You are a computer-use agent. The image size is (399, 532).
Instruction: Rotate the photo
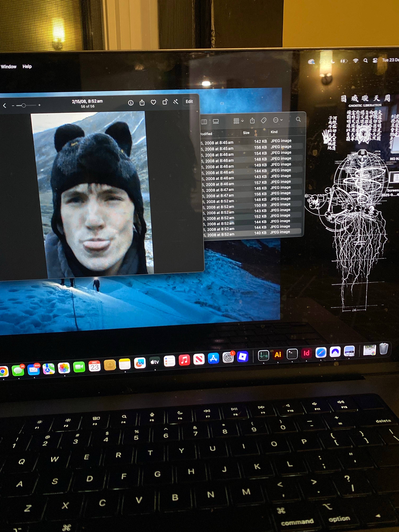(165, 102)
